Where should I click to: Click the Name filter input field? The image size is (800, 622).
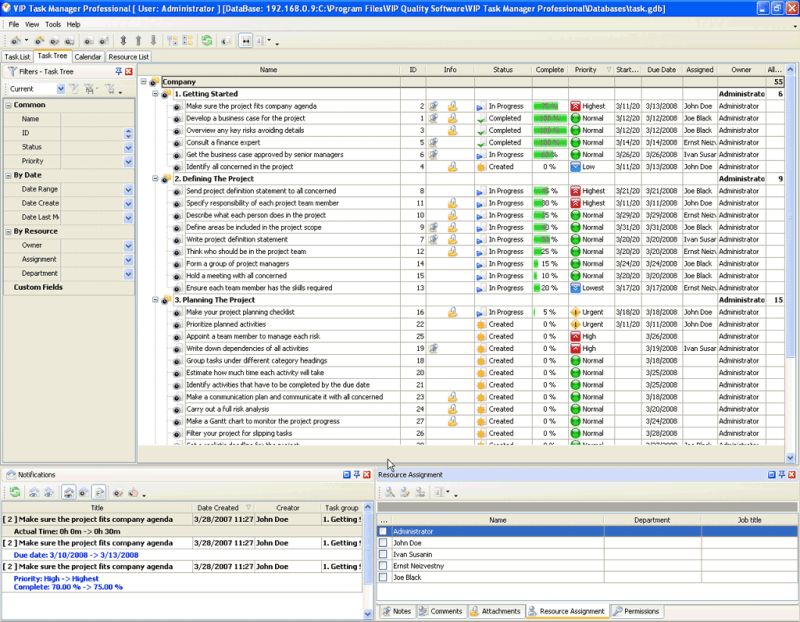97,119
